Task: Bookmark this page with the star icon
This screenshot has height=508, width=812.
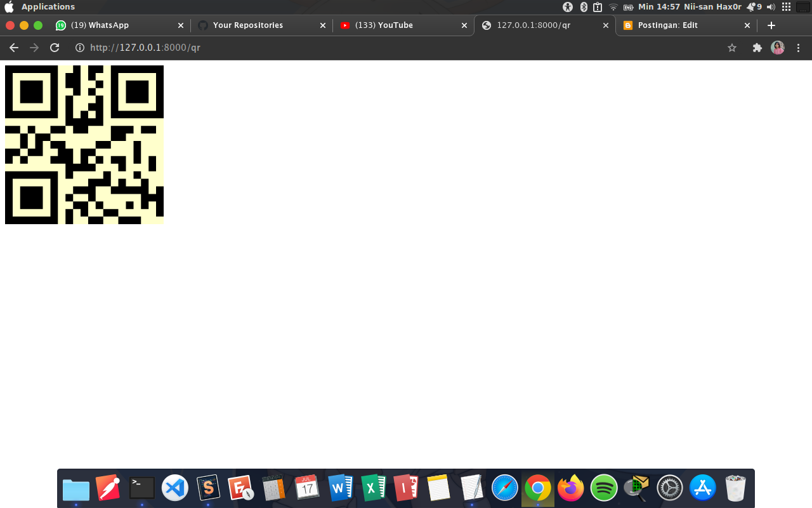Action: click(732, 48)
